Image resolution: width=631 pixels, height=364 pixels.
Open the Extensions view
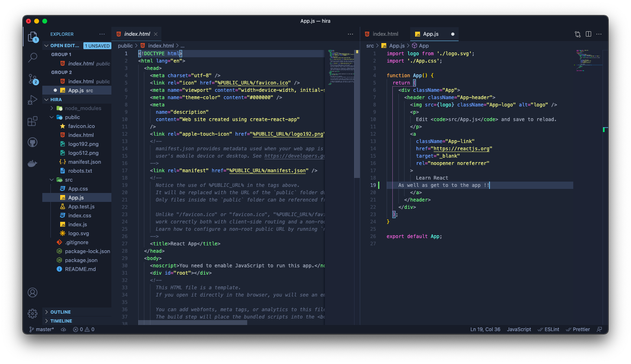point(33,121)
